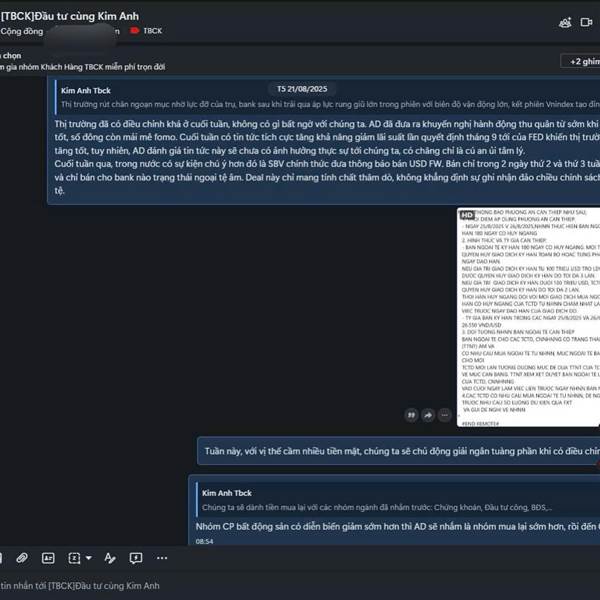Screen dimensions: 600x600
Task: Open the pinned message about Khách Hàng TBCK
Action: [83, 67]
